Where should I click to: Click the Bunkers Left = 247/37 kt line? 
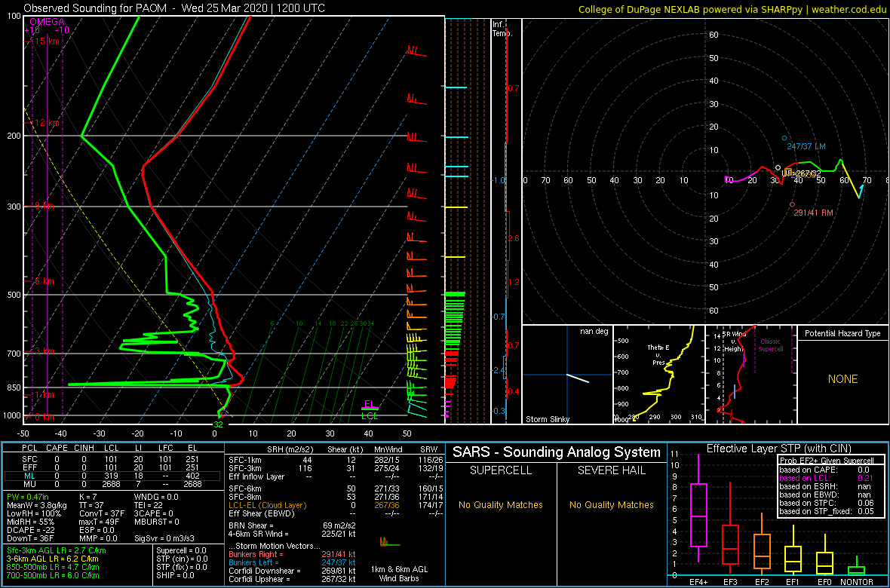[293, 562]
